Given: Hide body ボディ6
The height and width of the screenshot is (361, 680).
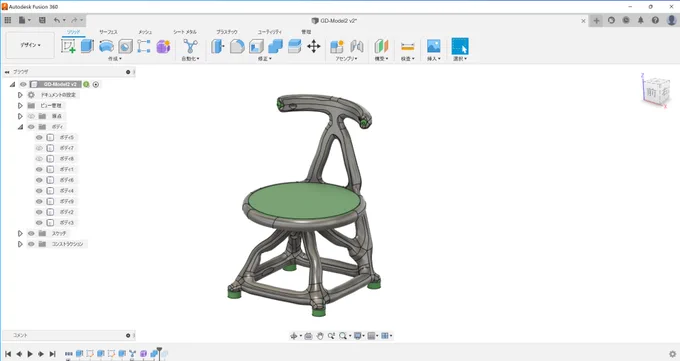Looking at the screenshot, I should click(x=39, y=180).
